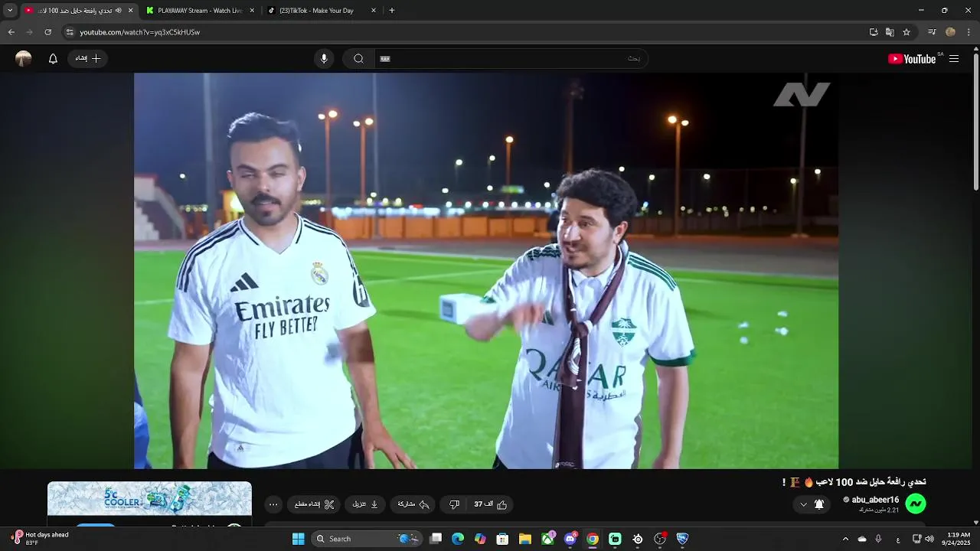This screenshot has height=551, width=980.
Task: Open volume control in system tray
Action: (929, 539)
